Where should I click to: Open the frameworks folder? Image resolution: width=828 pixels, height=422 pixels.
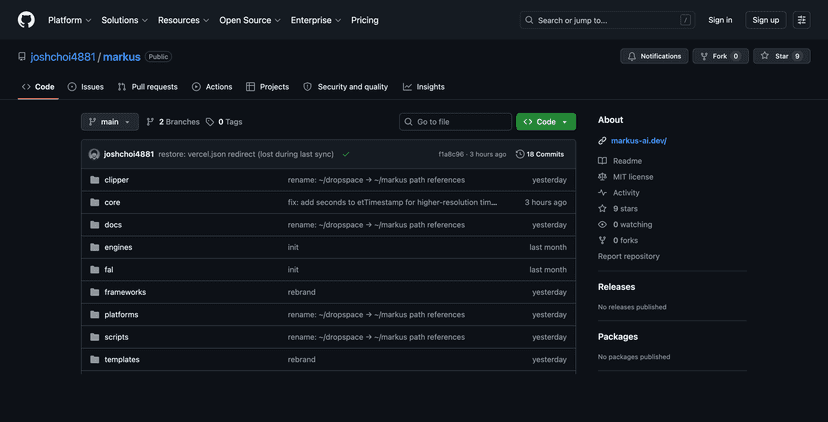click(x=125, y=292)
